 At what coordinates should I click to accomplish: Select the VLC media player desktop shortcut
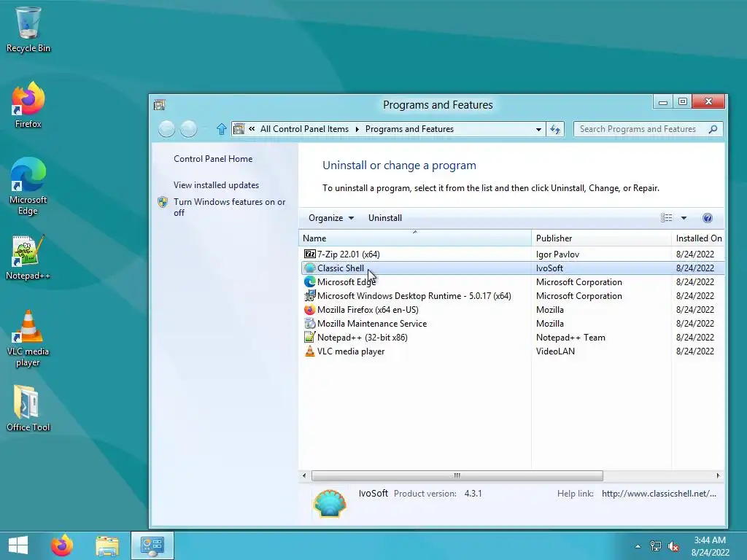coord(28,338)
